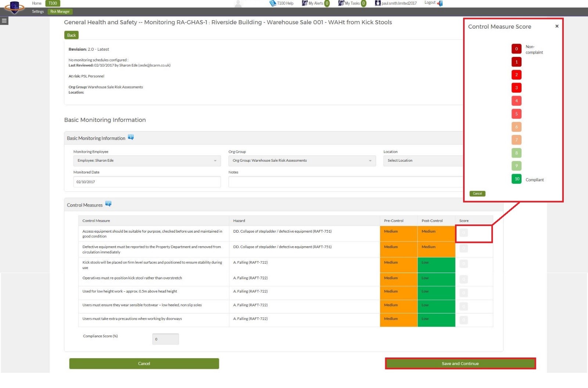
Task: Open the T100 Help guide
Action: pyautogui.click(x=282, y=3)
